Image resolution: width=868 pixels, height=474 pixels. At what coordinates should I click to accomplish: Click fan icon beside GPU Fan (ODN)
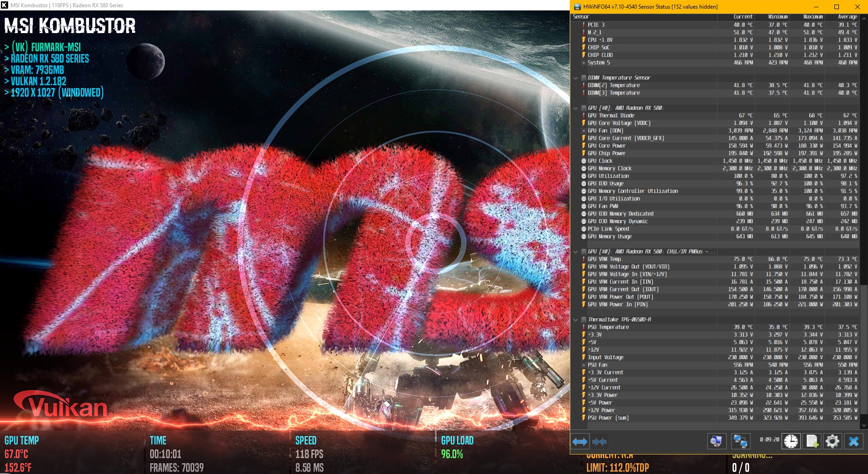[584, 131]
